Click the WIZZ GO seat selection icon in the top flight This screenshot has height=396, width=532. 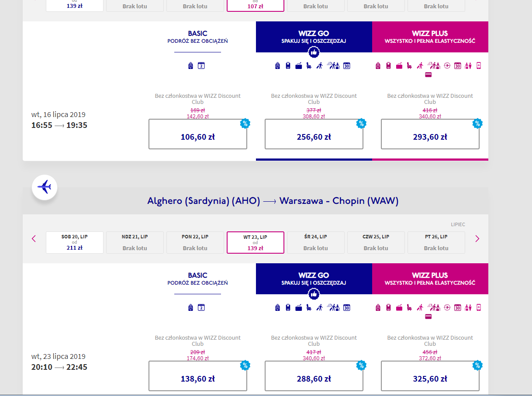tap(309, 66)
